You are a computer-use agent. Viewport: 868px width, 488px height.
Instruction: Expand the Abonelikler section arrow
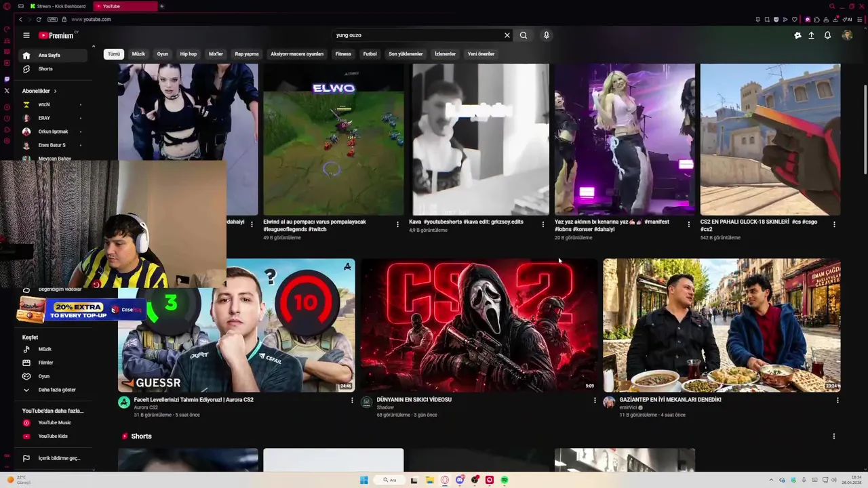[56, 91]
